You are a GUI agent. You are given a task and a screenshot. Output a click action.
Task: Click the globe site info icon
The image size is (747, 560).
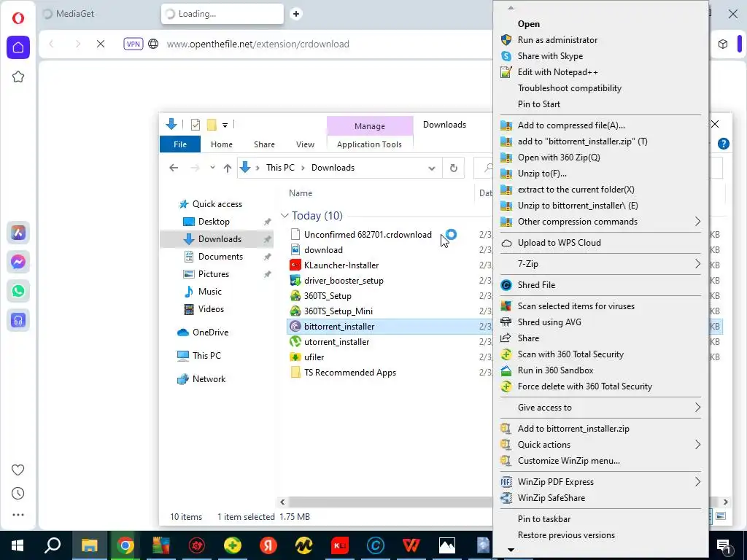(153, 44)
